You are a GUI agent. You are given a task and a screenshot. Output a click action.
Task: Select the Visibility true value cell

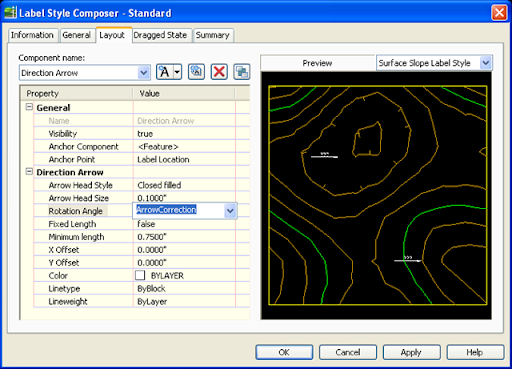[x=184, y=133]
